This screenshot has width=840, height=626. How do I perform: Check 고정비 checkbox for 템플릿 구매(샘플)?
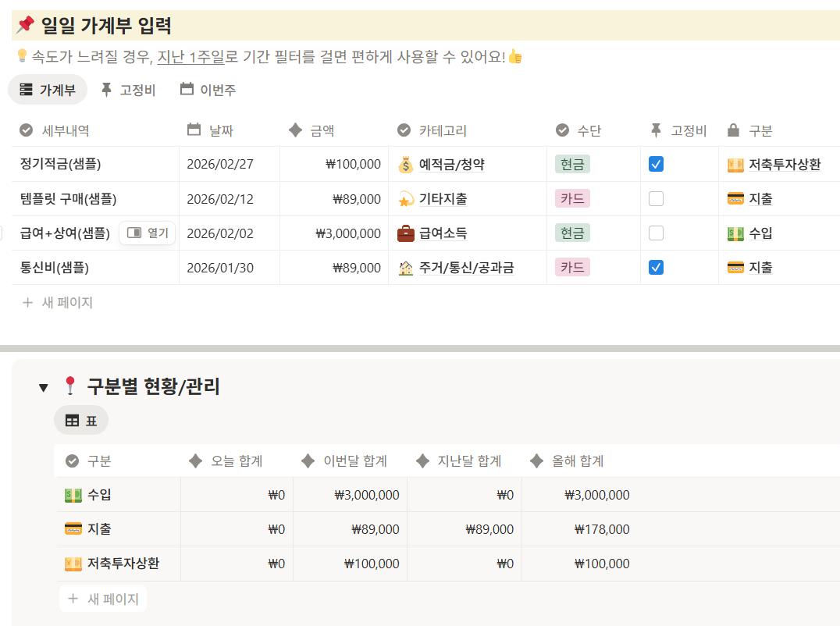click(656, 199)
